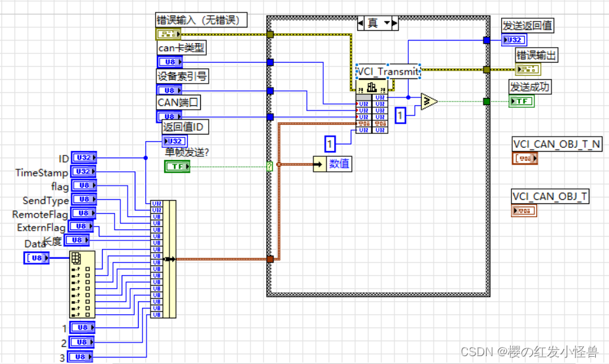
Task: Click the 错误输入（无错误）label
Action: 201,20
